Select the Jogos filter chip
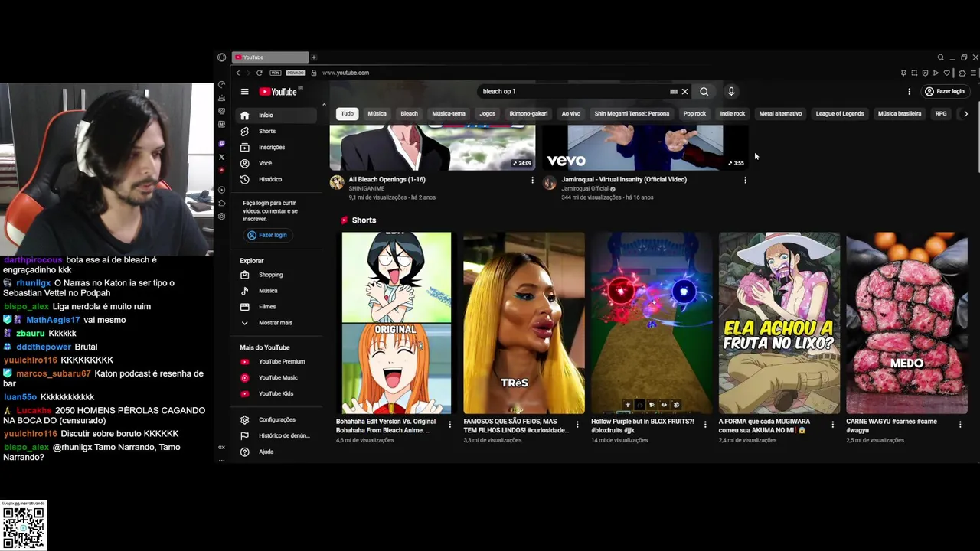980x551 pixels. coord(488,114)
